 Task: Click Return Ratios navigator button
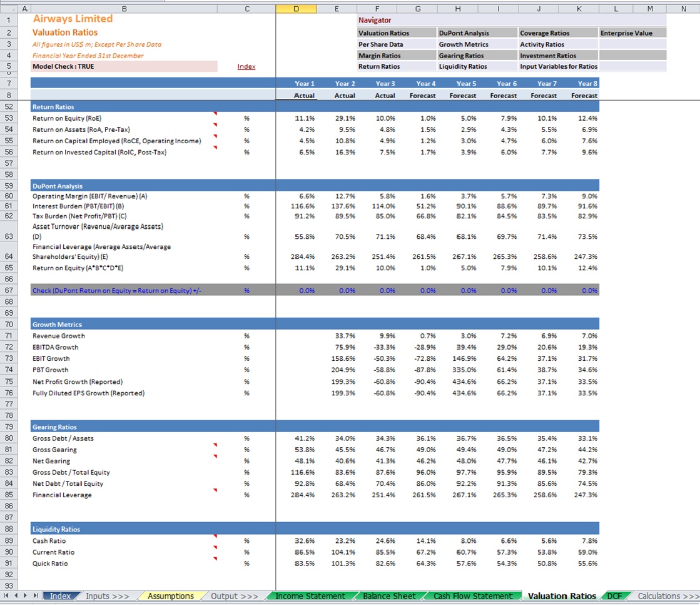(397, 66)
